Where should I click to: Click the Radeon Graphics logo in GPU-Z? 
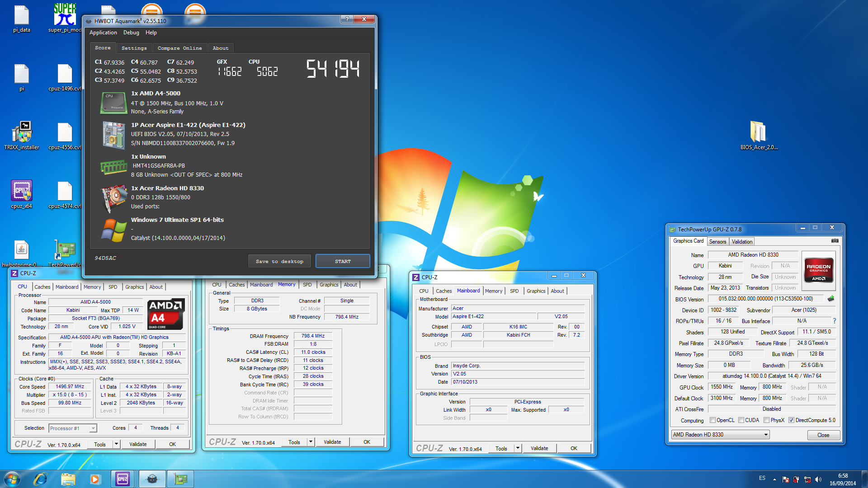pos(818,271)
